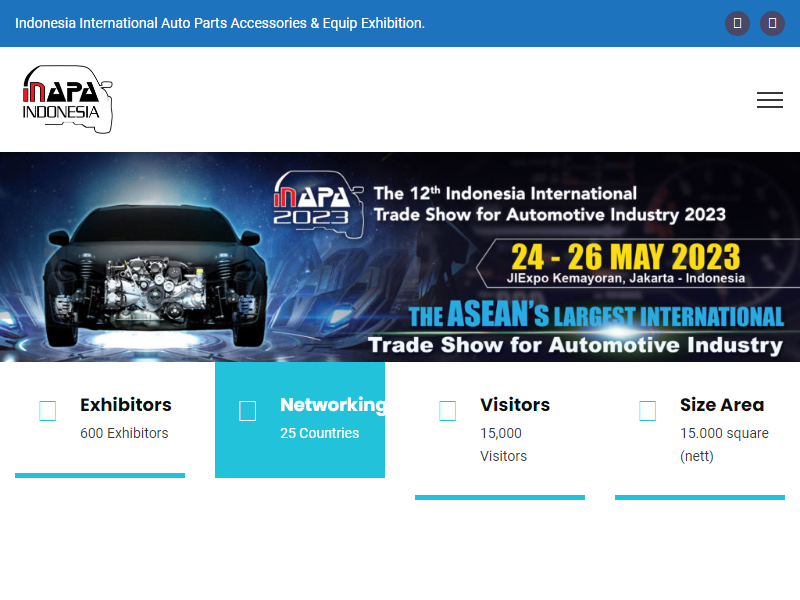
Task: Click the '15,000 Visitors' text
Action: [x=503, y=444]
